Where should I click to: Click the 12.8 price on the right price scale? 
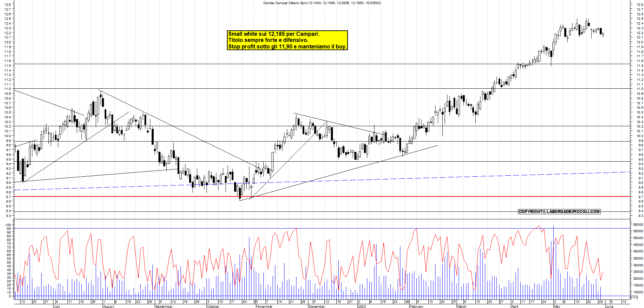click(640, 5)
